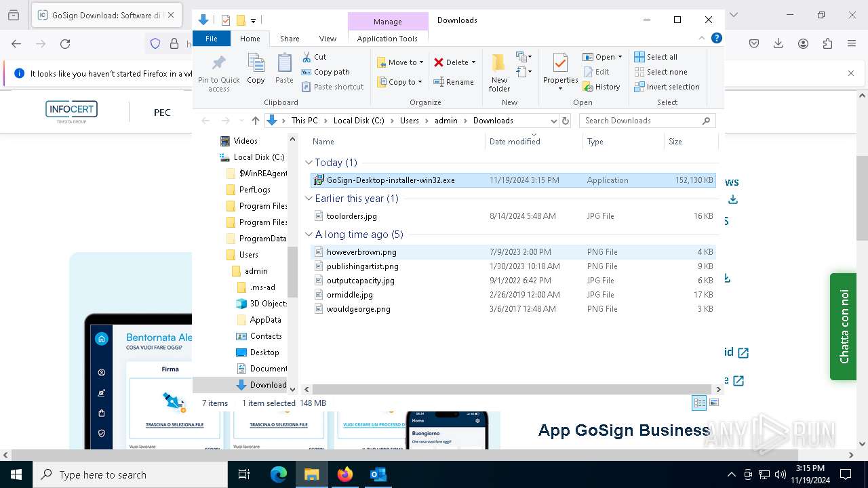Open Desktop in navigation tree
Image resolution: width=868 pixels, height=488 pixels.
click(x=264, y=352)
